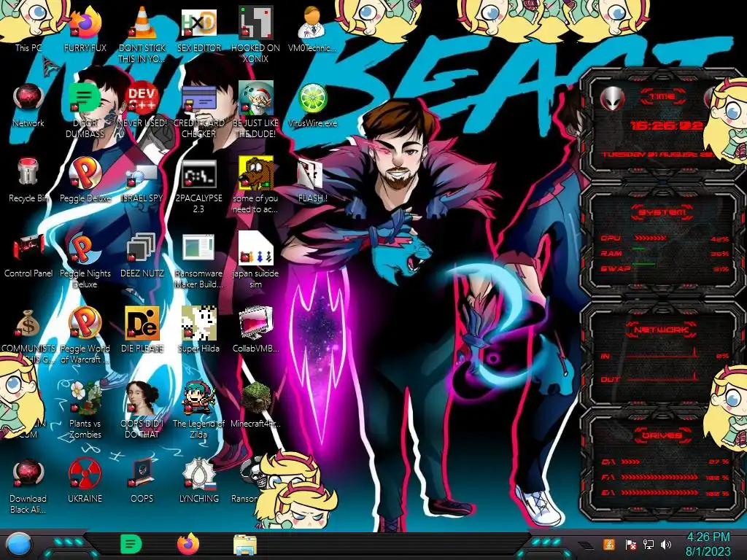Click the orange tray icon beside the flag

tap(609, 544)
